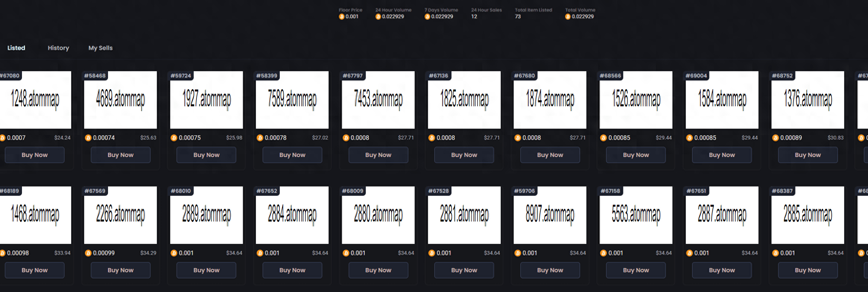Click the $34.29 USD price

click(148, 253)
